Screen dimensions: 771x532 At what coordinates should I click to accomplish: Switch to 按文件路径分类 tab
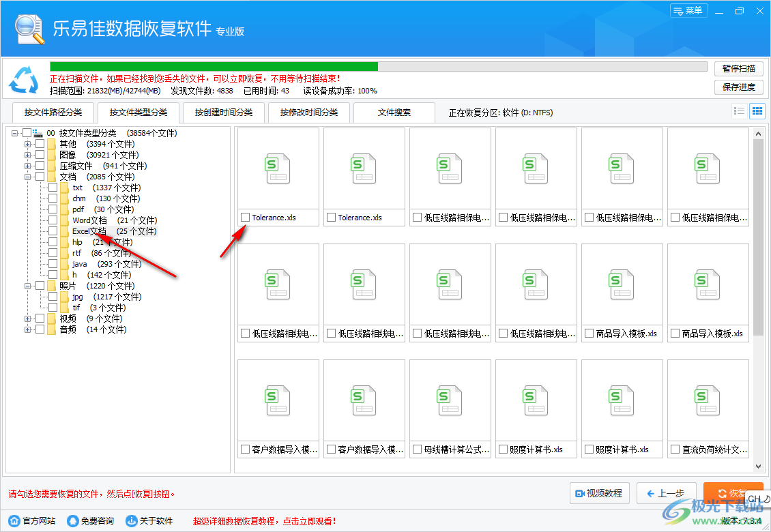click(x=53, y=113)
